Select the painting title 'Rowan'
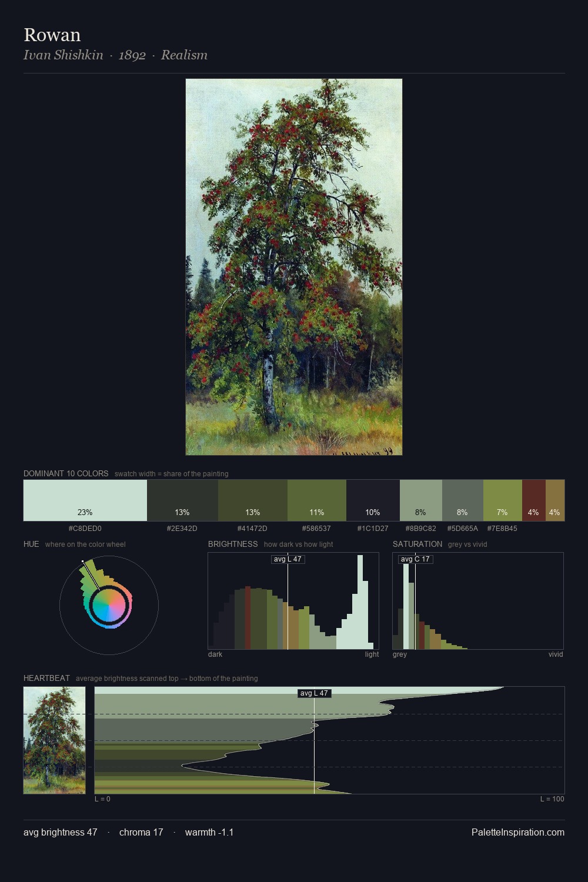The height and width of the screenshot is (882, 588). pos(52,35)
